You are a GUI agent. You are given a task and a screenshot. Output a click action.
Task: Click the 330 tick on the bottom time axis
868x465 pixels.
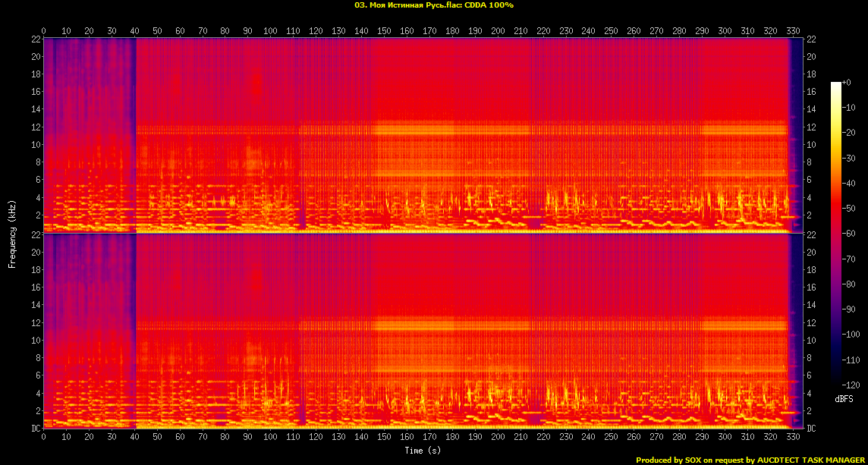[793, 437]
